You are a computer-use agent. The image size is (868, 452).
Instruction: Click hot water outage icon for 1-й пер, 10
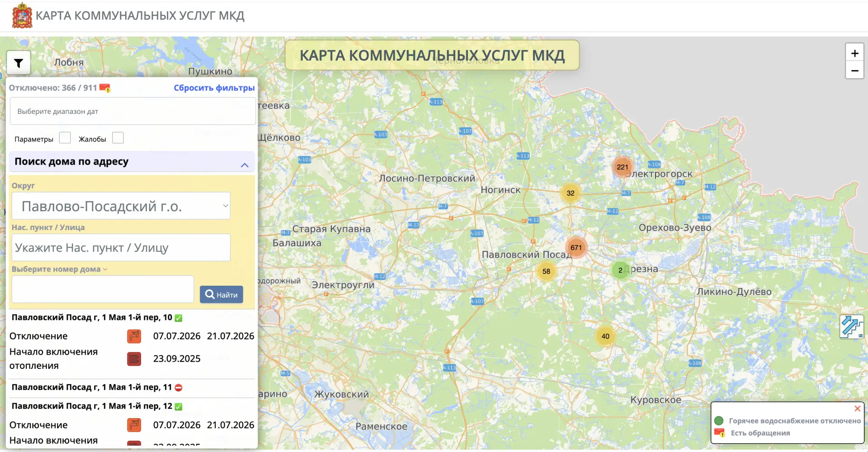pos(134,336)
